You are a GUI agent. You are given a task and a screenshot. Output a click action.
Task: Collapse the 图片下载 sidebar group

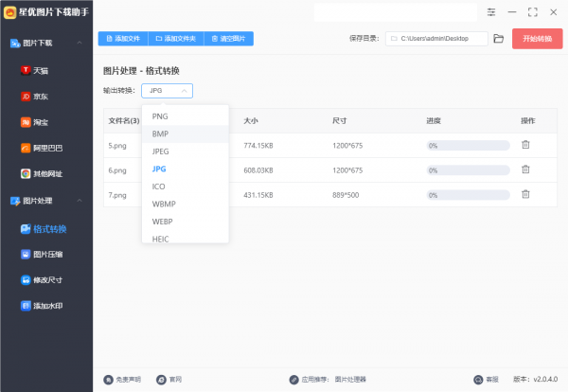click(x=80, y=43)
